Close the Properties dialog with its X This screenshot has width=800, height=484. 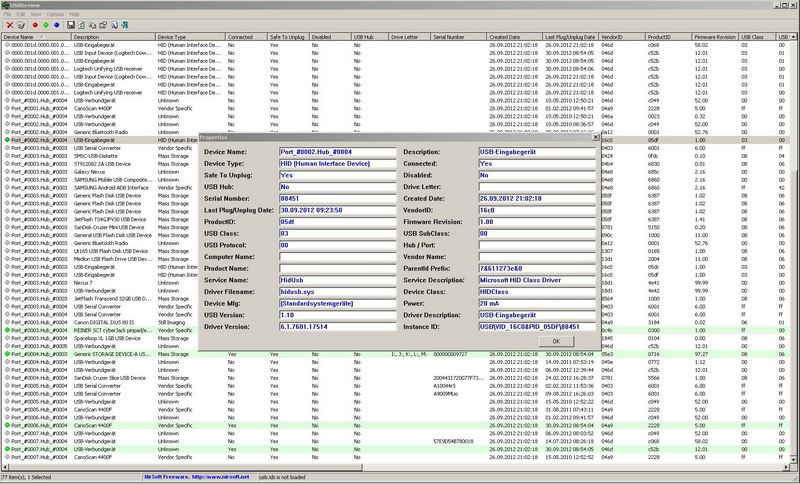595,137
